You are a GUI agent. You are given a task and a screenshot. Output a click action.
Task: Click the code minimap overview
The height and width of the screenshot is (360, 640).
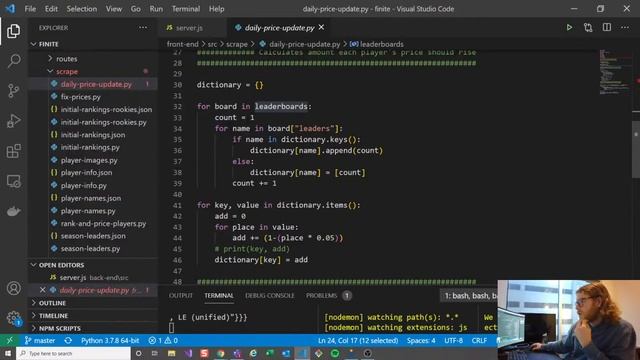[615, 72]
